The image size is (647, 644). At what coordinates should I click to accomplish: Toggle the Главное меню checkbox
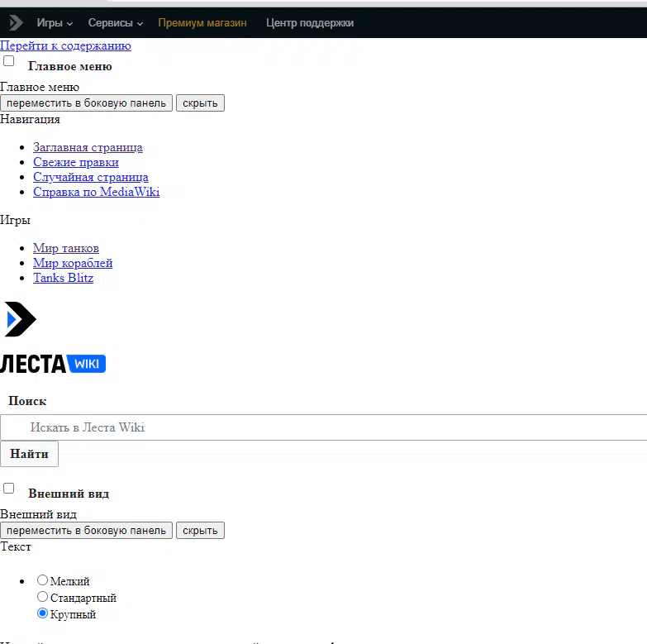pyautogui.click(x=8, y=60)
